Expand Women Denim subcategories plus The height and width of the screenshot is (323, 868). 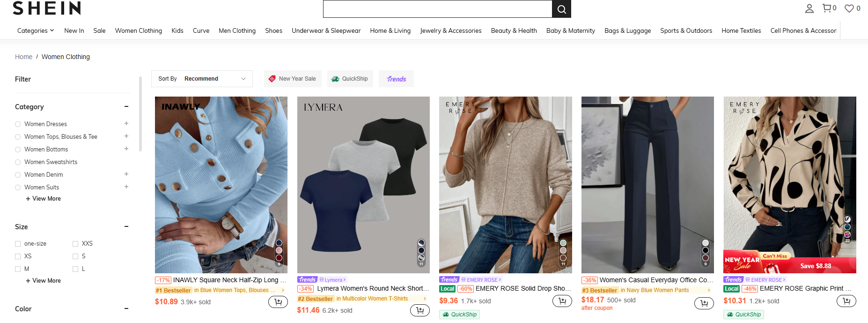[x=126, y=174]
